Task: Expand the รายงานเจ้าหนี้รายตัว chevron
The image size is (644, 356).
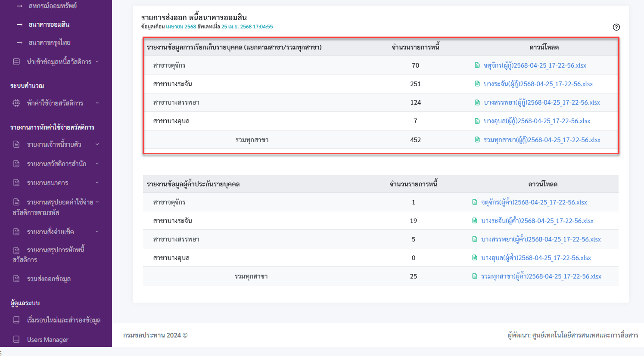Action: pos(97,144)
